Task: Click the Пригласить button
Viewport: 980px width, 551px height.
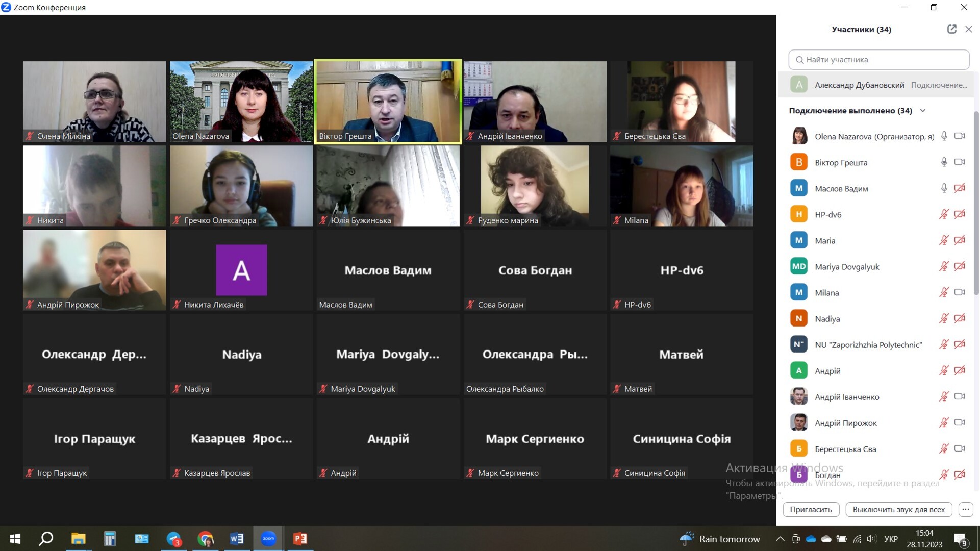Action: click(x=811, y=509)
